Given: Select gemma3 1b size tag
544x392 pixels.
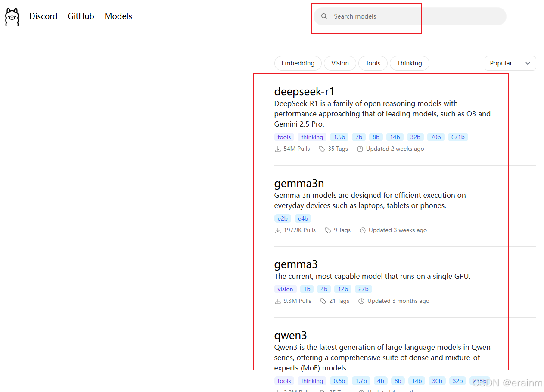Looking at the screenshot, I should tap(307, 289).
